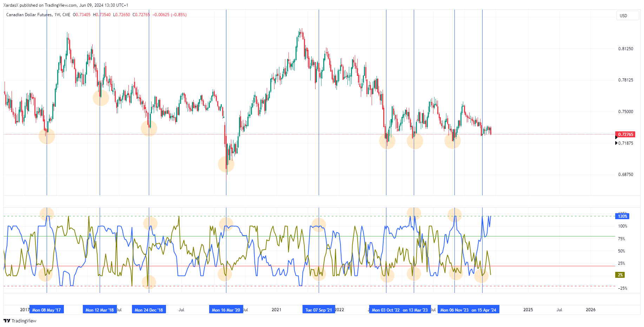Click the 2025 year label on time axis
The width and height of the screenshot is (644, 327).
(x=528, y=310)
